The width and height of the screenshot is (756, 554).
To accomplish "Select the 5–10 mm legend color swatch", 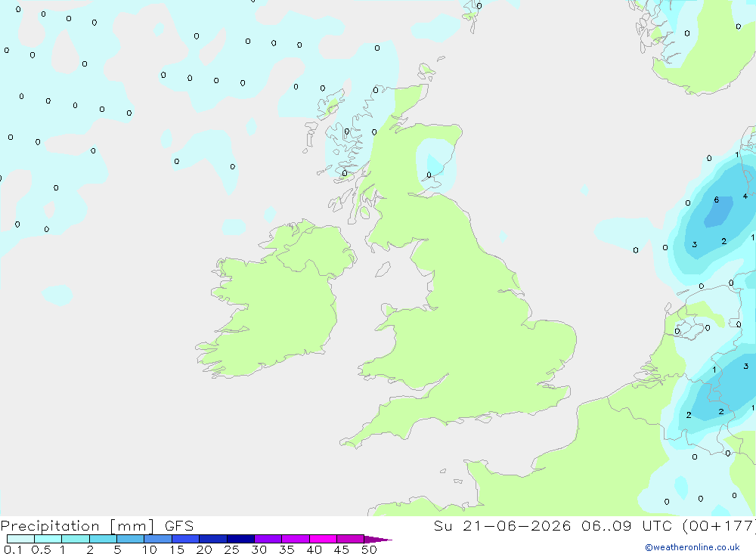I will coord(131,539).
